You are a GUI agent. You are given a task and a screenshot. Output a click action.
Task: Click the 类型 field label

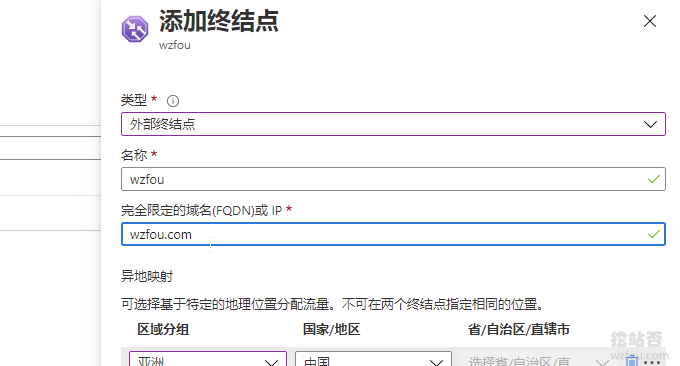[134, 100]
